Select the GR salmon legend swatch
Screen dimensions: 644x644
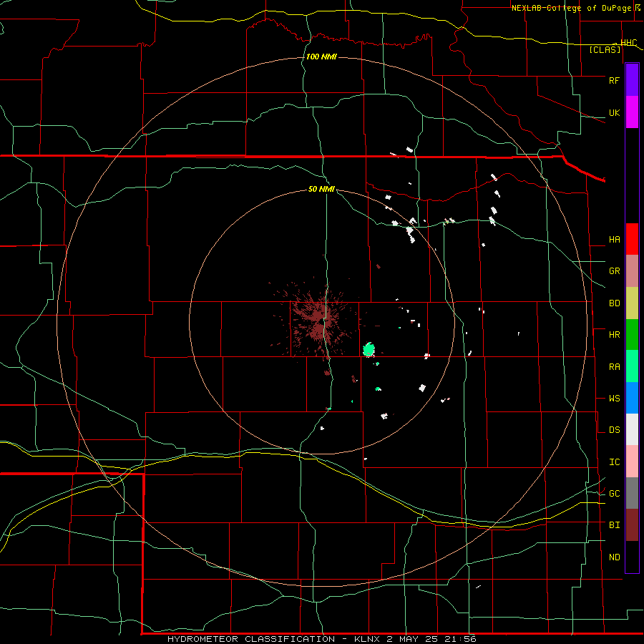(632, 271)
